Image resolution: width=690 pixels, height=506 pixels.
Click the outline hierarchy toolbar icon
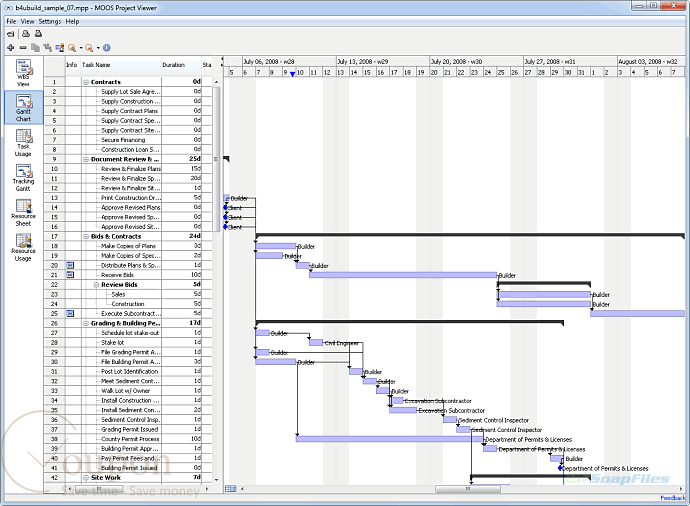coord(48,48)
